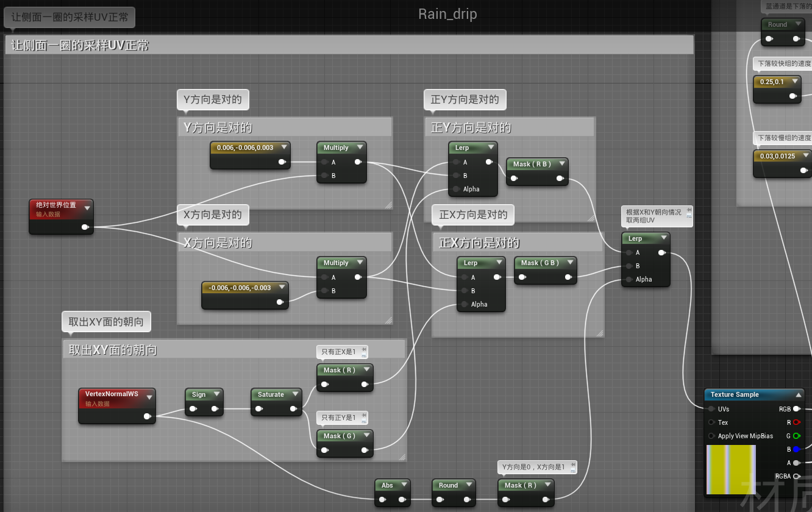Click the 下落较慢组的速度 comment bubble
812x512 pixels.
pos(783,138)
